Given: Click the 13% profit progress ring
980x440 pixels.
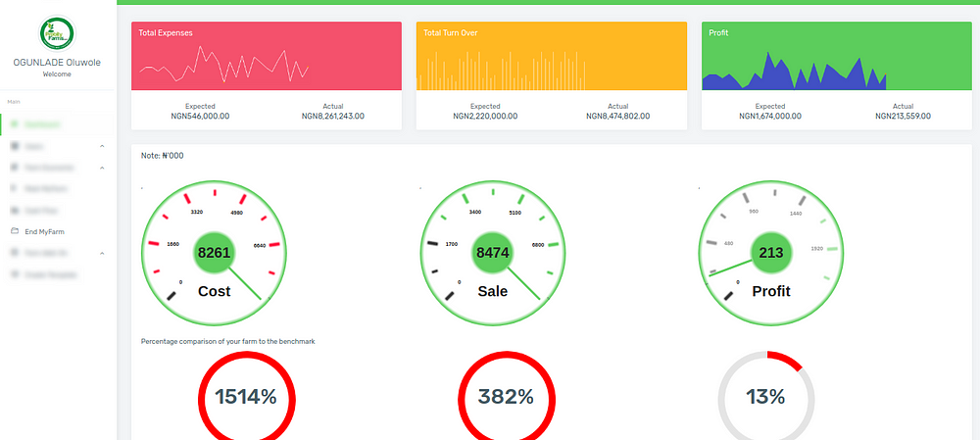Looking at the screenshot, I should (766, 398).
